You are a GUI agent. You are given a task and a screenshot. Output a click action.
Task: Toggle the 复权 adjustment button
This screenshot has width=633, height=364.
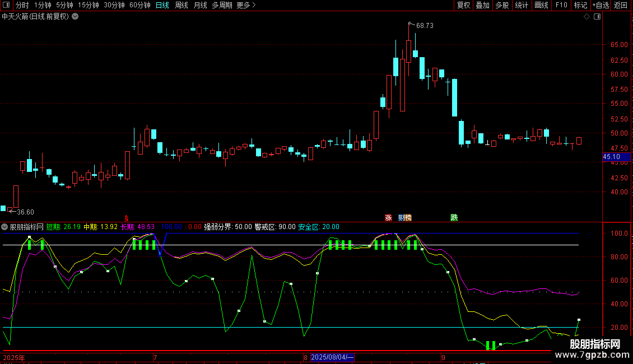(x=464, y=6)
